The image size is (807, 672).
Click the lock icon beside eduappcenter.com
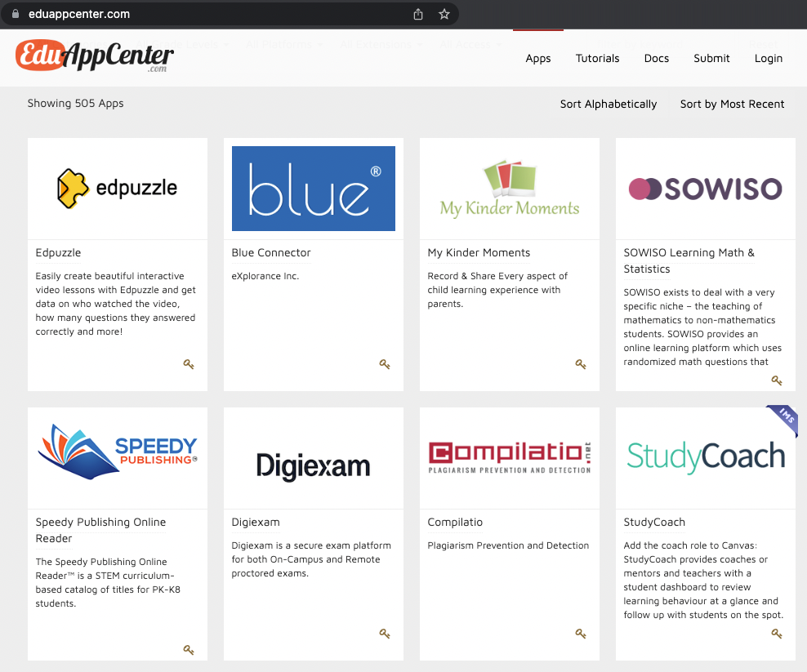tap(16, 14)
